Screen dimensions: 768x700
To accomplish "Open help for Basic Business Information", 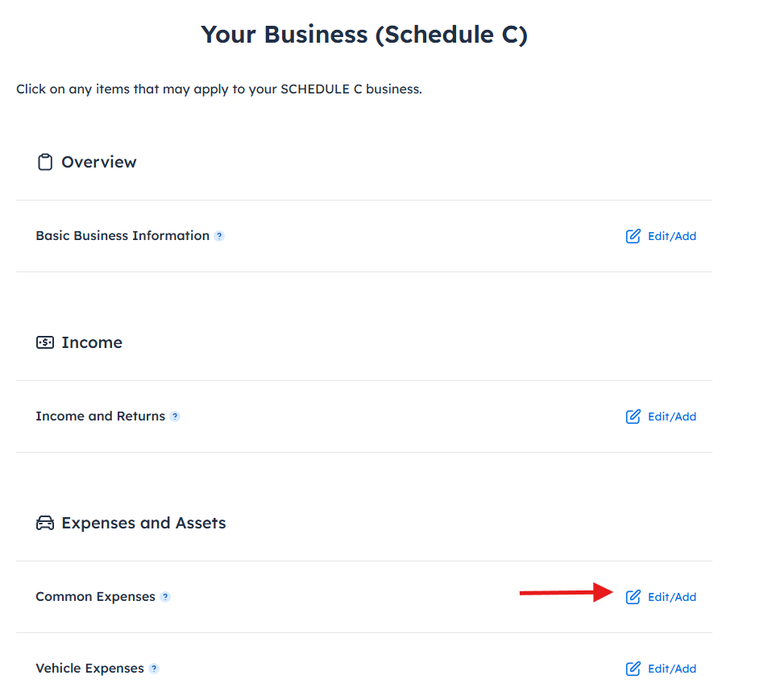I will [220, 236].
